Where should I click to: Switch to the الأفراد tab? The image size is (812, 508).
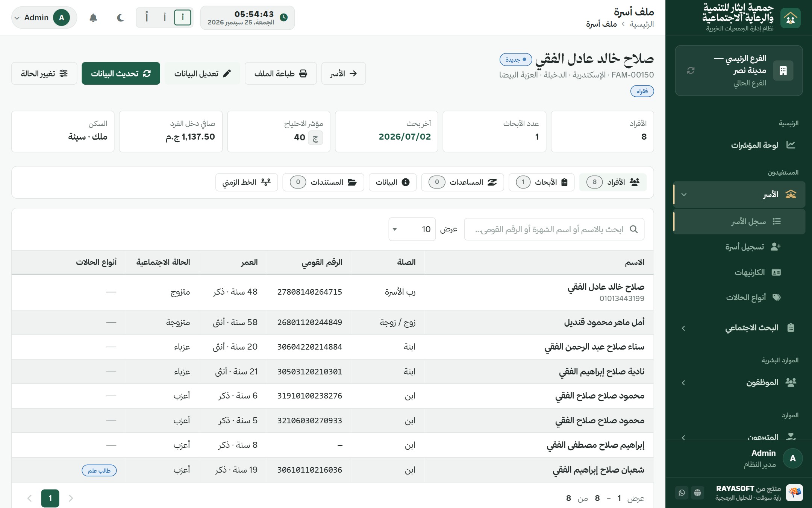click(x=613, y=182)
